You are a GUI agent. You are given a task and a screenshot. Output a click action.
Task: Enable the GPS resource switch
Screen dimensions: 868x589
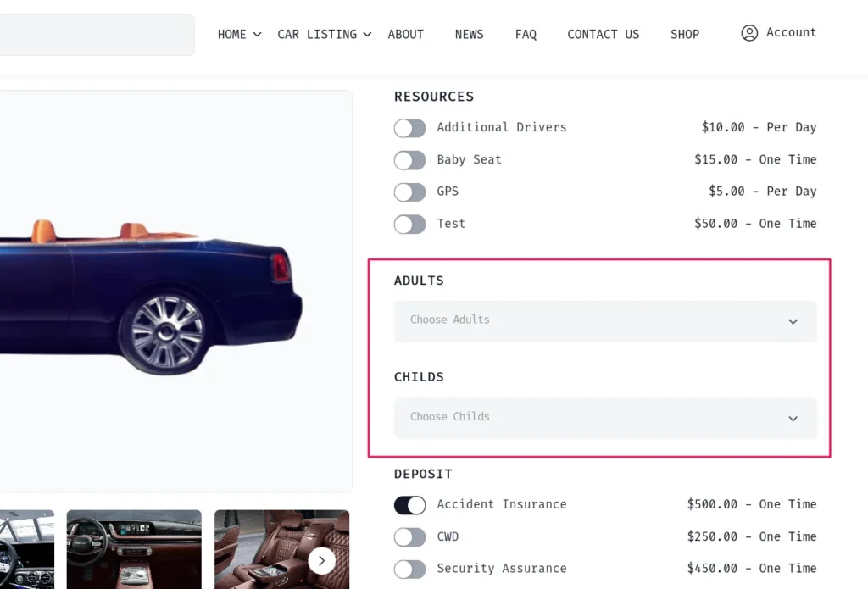click(x=409, y=192)
